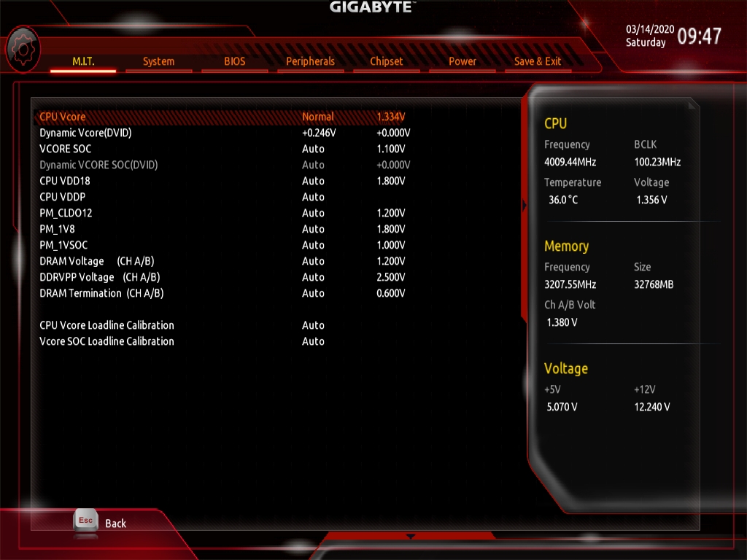
Task: Click the gear settings icon
Action: (23, 50)
